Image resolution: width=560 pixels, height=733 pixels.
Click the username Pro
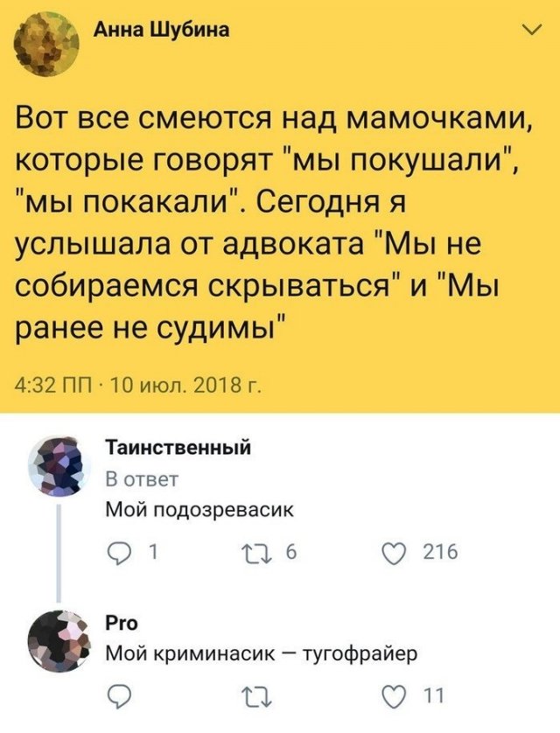(x=115, y=625)
